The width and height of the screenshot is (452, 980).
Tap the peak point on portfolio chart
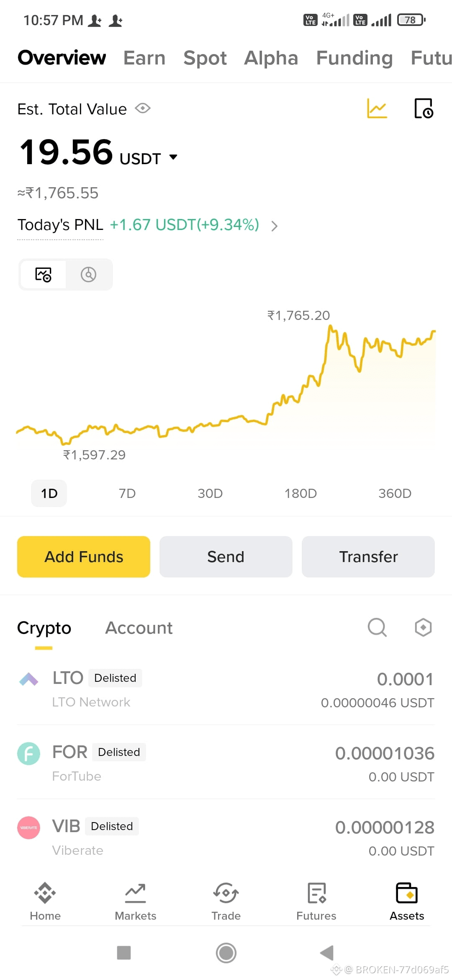coord(330,327)
